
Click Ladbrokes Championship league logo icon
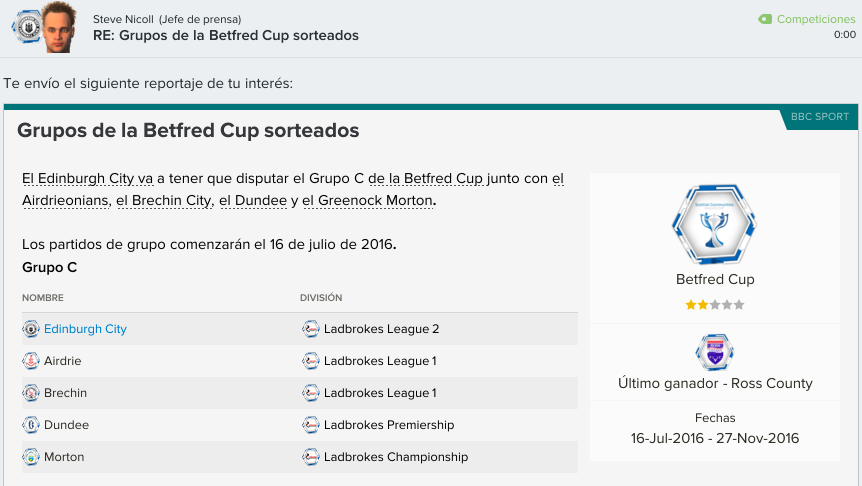point(311,456)
